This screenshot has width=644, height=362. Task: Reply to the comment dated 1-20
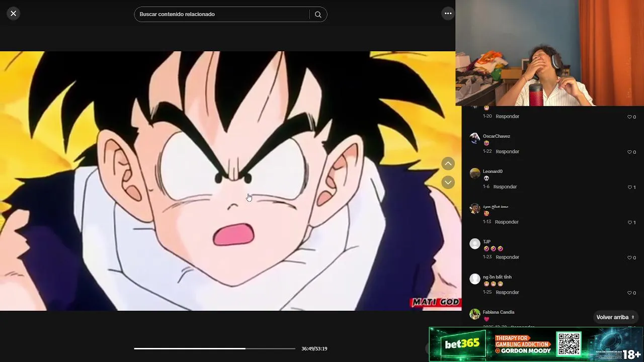point(507,116)
